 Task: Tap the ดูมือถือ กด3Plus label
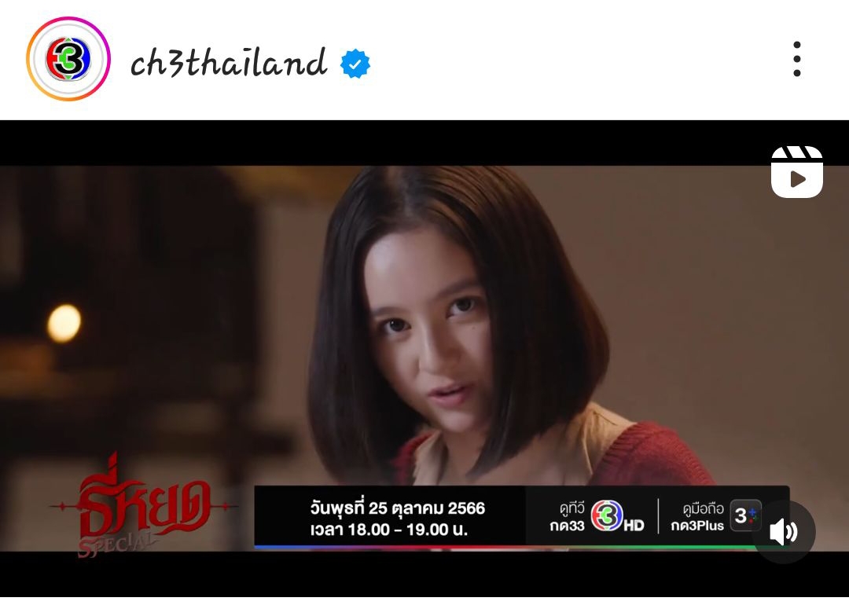coord(697,517)
